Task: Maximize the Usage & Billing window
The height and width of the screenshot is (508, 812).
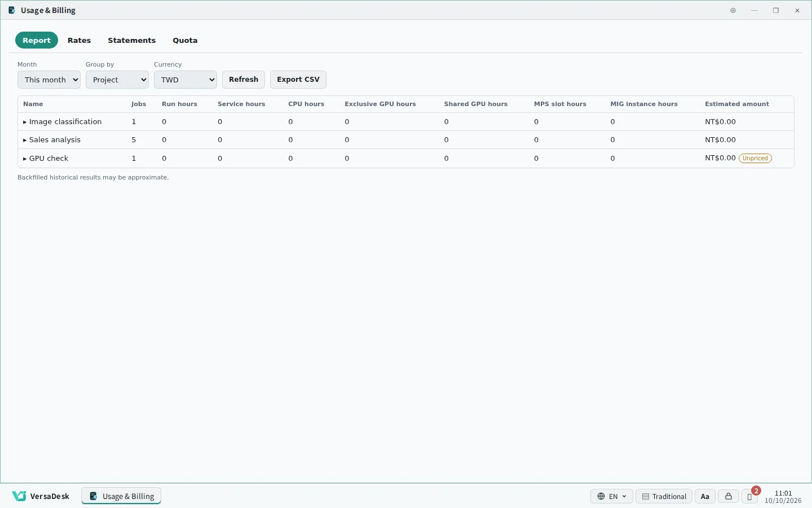Action: [x=776, y=10]
